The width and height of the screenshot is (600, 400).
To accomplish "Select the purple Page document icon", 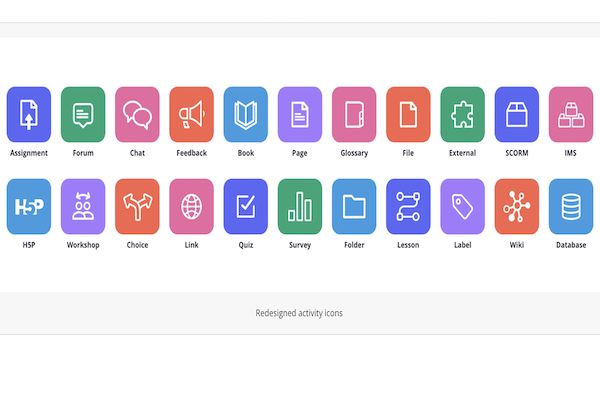I will click(300, 114).
